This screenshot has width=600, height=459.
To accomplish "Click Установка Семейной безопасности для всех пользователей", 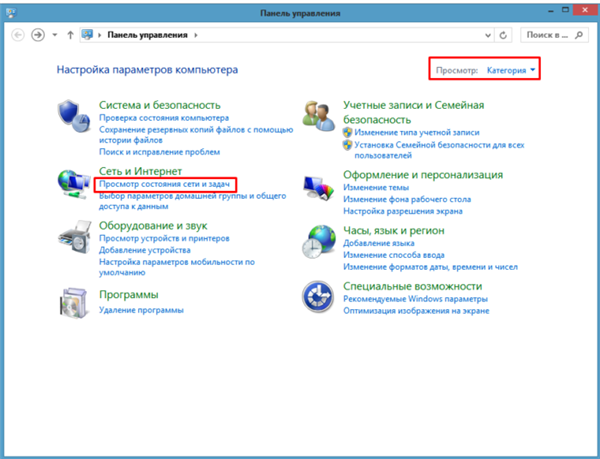I will coord(439,150).
